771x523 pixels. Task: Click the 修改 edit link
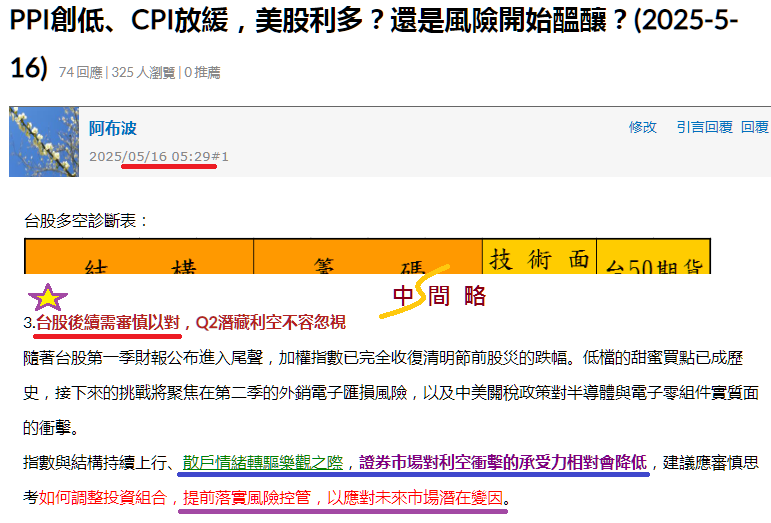[642, 127]
